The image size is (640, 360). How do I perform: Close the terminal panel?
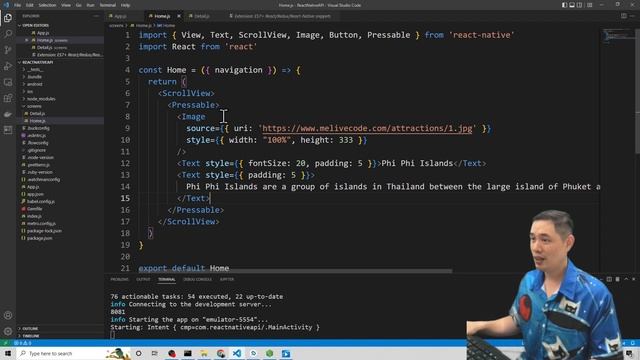click(x=633, y=279)
